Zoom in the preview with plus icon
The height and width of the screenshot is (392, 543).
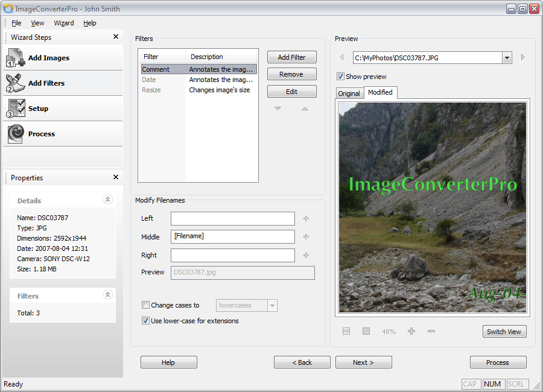[411, 332]
